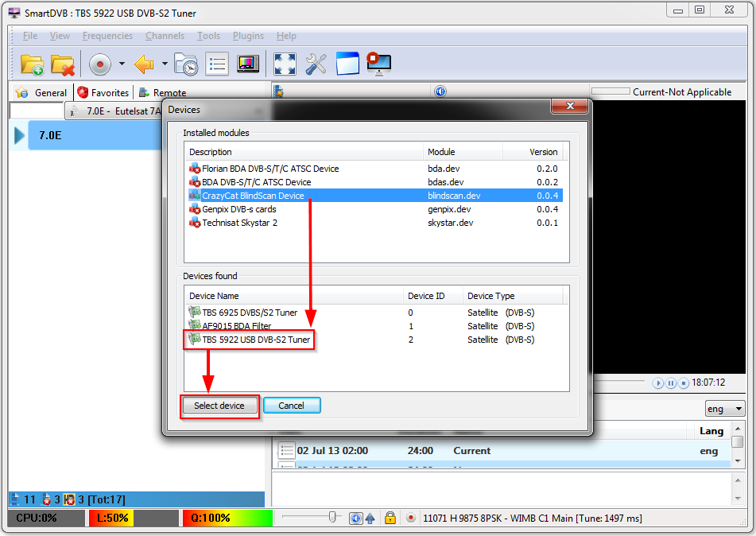This screenshot has width=756, height=536.
Task: Open the record button dropdown arrow
Action: (x=122, y=64)
